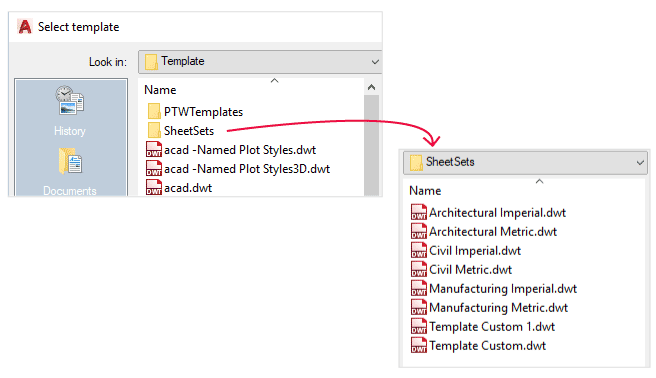The image size is (656, 378).
Task: Select PTWTemplates folder name
Action: point(203,112)
